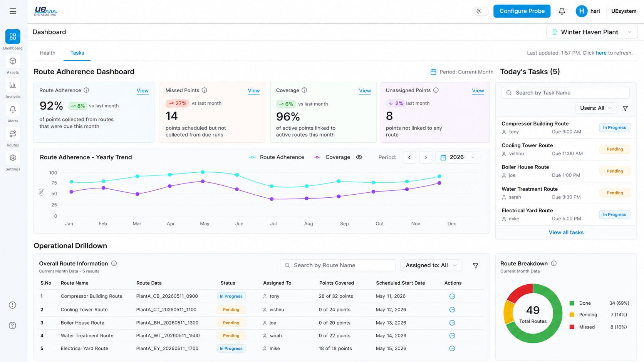Show info for Coverage card

[x=304, y=90]
